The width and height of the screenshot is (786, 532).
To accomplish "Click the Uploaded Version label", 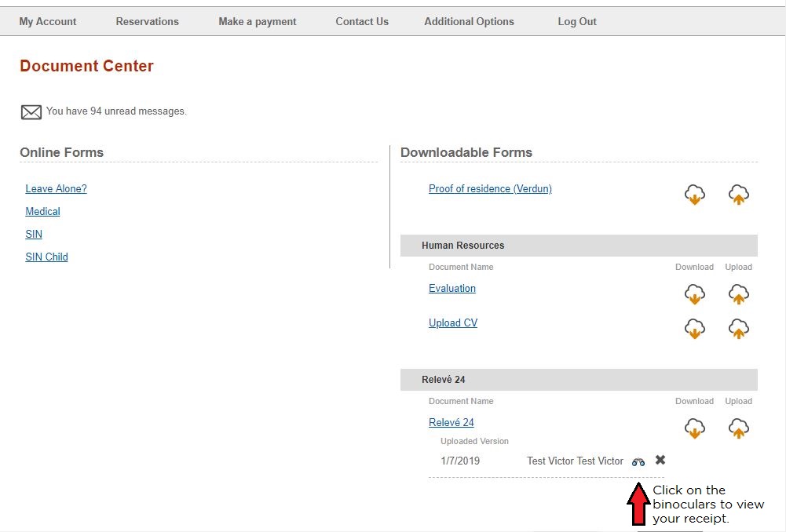I will pos(475,441).
